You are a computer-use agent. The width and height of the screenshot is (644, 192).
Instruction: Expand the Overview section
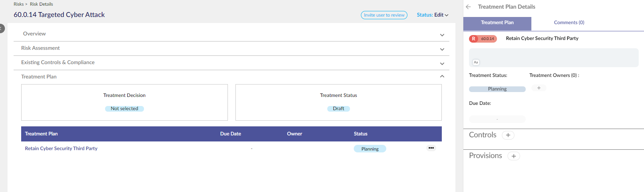231,34
